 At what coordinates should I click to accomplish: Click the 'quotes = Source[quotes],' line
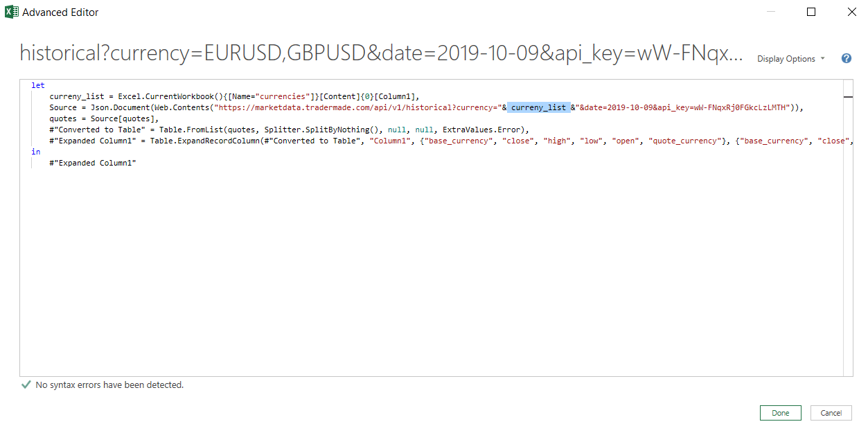click(104, 118)
